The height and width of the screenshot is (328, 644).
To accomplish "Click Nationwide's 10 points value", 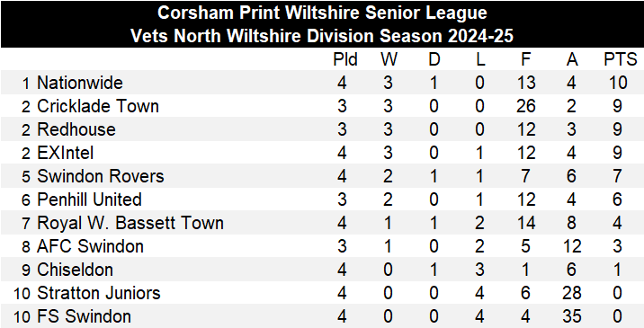I will point(617,83).
